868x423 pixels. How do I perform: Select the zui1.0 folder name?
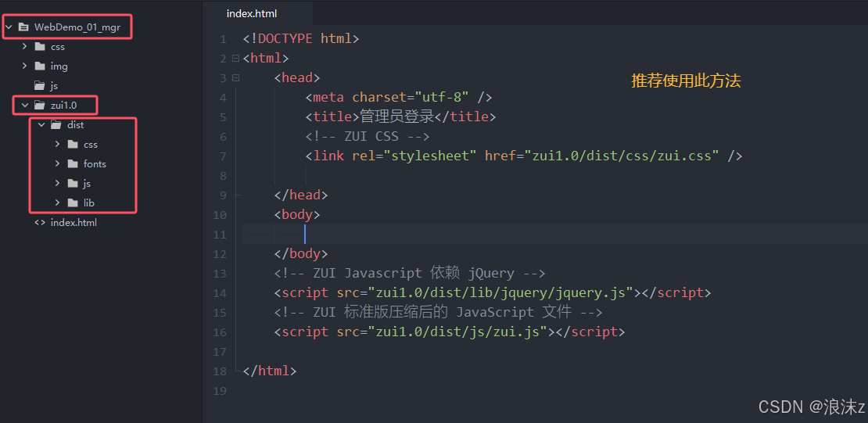[x=63, y=105]
